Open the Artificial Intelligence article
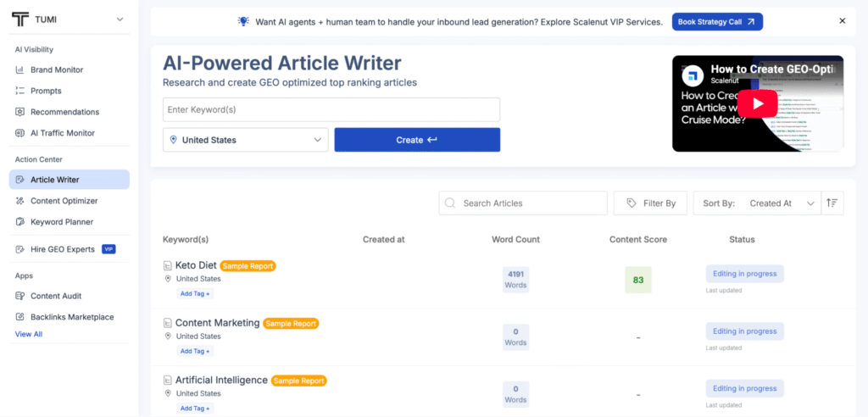Image resolution: width=868 pixels, height=417 pixels. (221, 380)
